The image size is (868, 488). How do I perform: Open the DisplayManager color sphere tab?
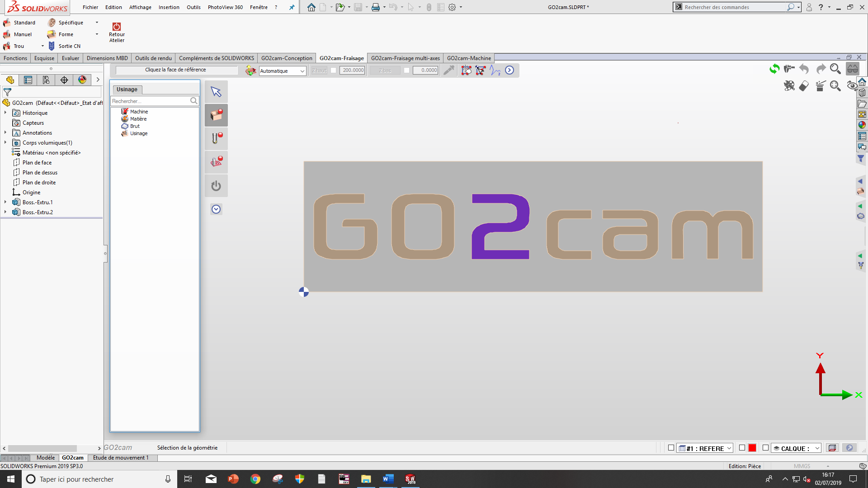[82, 80]
